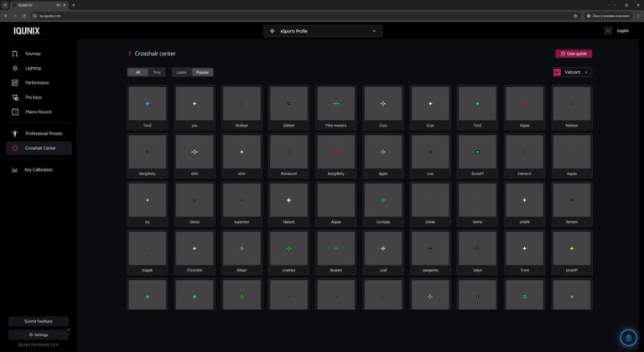The height and width of the screenshot is (352, 644).
Task: Bookmark the page with the star icon
Action: 575,16
